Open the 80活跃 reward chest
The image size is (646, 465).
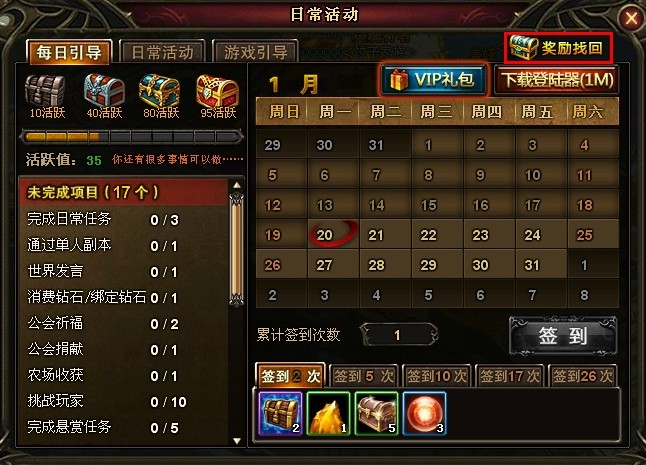click(160, 91)
